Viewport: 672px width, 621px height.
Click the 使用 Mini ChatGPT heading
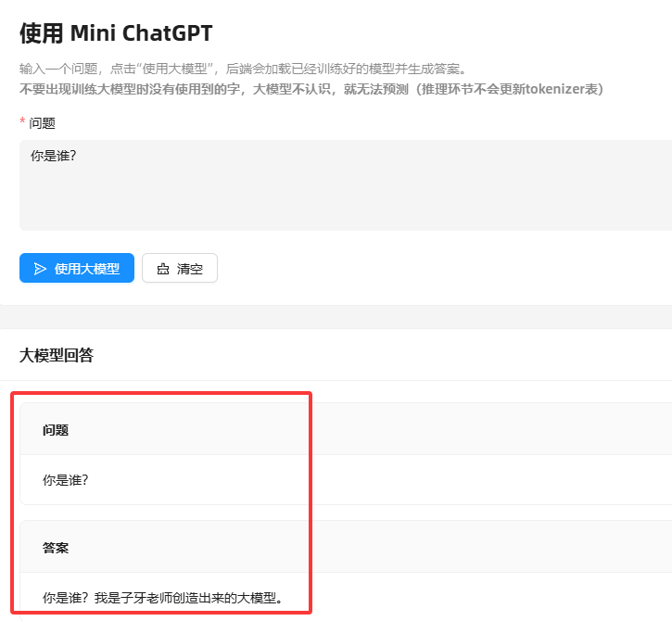(116, 33)
